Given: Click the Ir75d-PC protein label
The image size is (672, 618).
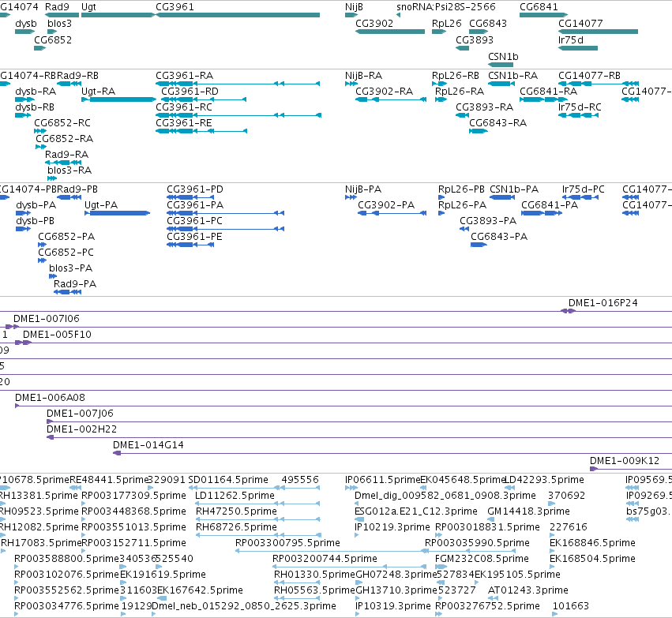Looking at the screenshot, I should (x=584, y=189).
